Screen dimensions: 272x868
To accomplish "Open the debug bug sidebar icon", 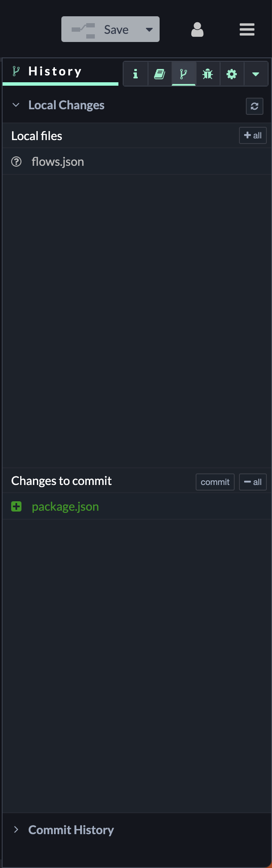I will pyautogui.click(x=208, y=74).
